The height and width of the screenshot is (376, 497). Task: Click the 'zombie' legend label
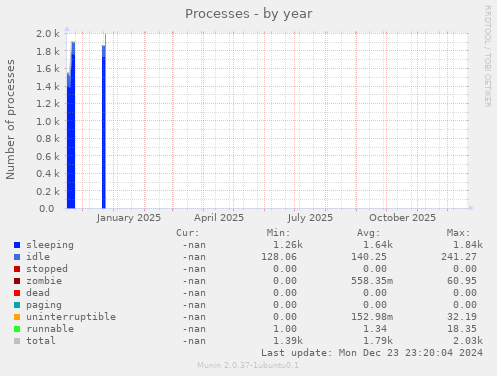(44, 281)
